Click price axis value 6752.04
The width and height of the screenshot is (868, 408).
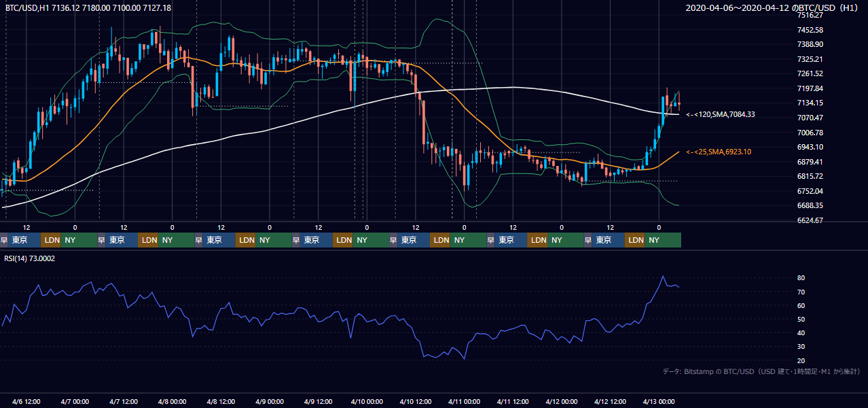810,191
